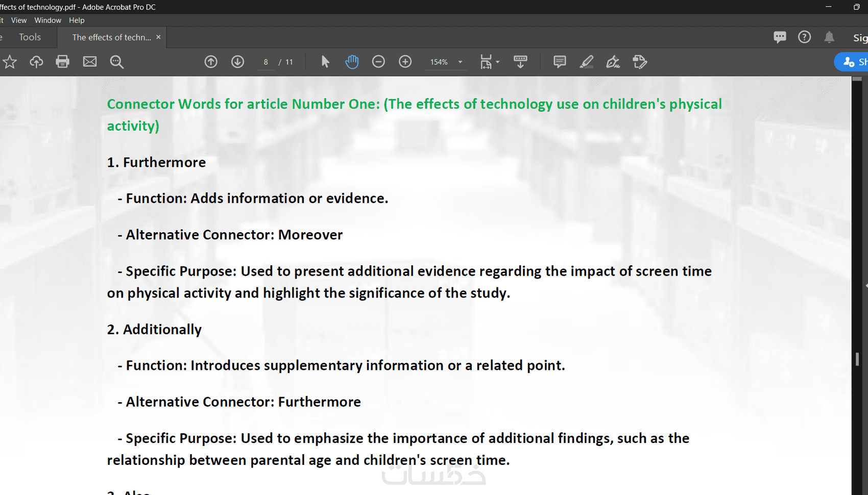Upload file to cloud icon
868x495 pixels.
pyautogui.click(x=36, y=62)
